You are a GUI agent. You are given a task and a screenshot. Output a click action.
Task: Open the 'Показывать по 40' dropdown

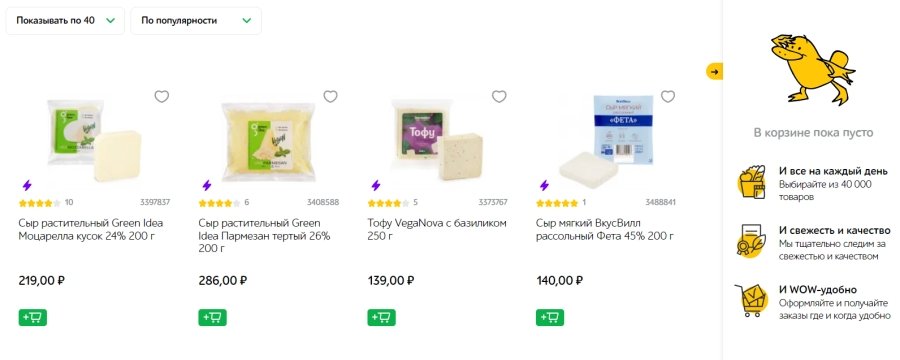point(65,21)
